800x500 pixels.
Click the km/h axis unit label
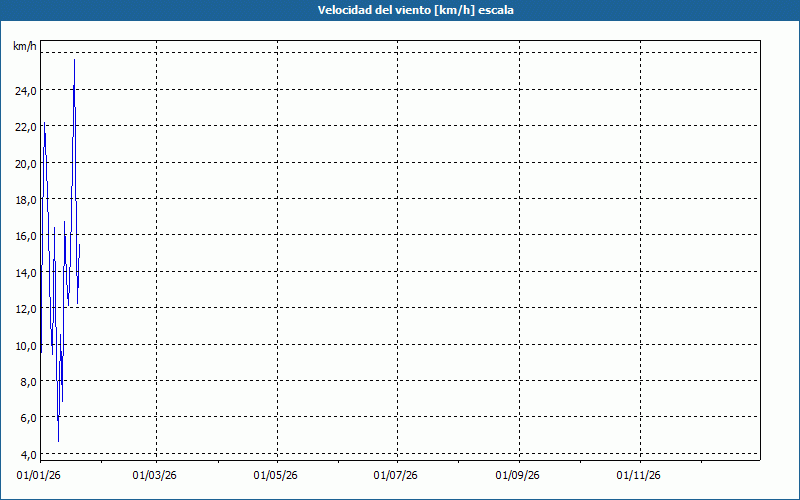point(25,46)
